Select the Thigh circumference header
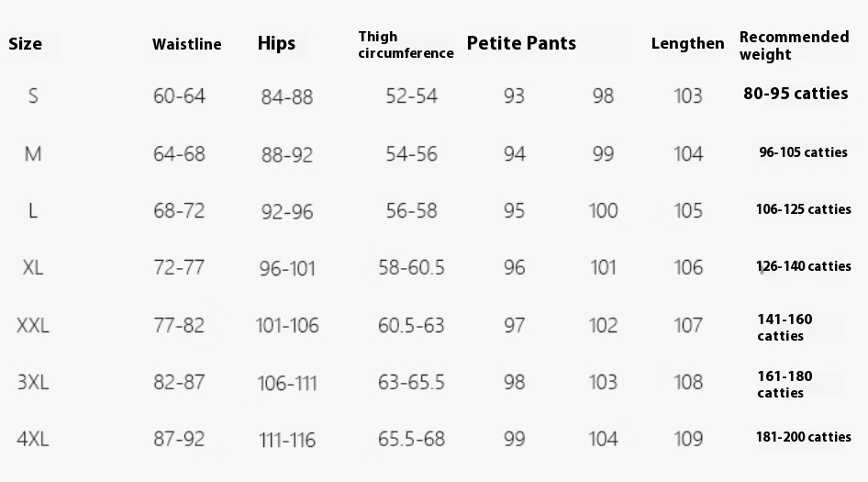This screenshot has height=482, width=868. (x=406, y=45)
